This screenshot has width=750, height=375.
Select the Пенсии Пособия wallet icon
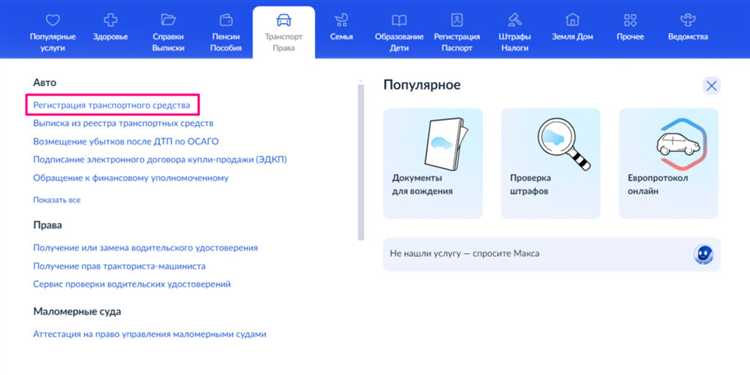pos(226,20)
